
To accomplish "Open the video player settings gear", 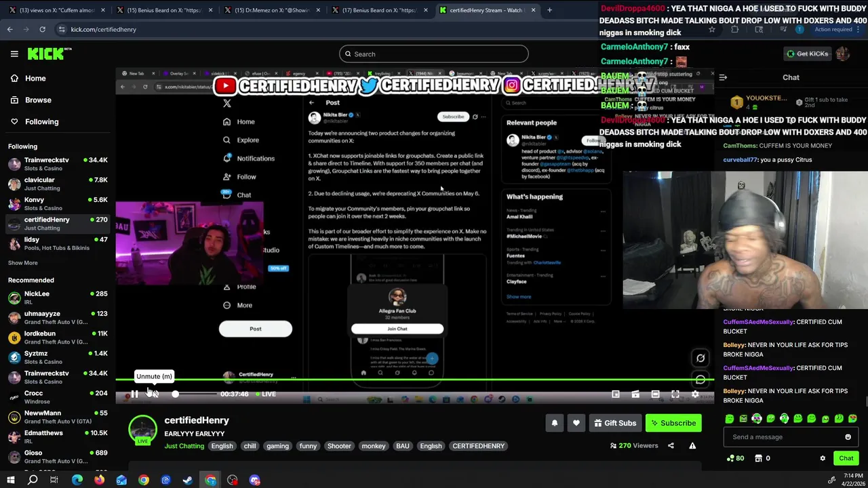I will 695,394.
